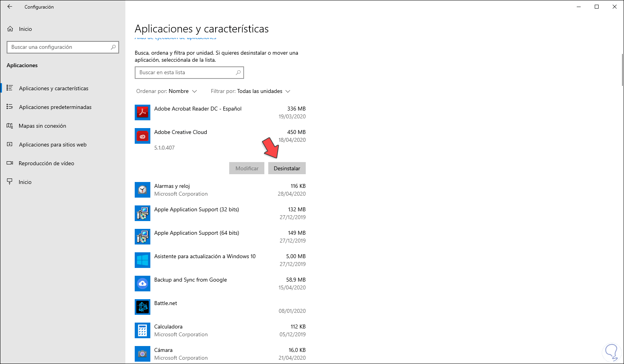Open the Filtrar por Todas las unidades dropdown

click(x=251, y=91)
